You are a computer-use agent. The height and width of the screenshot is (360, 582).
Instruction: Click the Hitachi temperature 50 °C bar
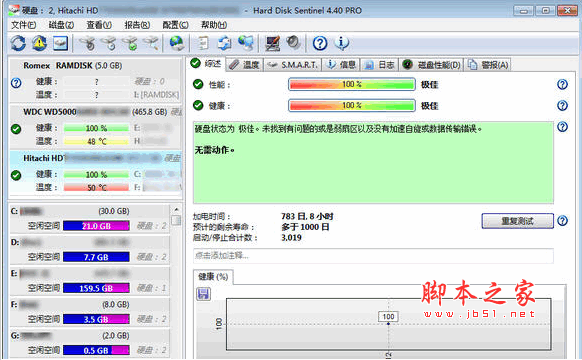pyautogui.click(x=96, y=187)
